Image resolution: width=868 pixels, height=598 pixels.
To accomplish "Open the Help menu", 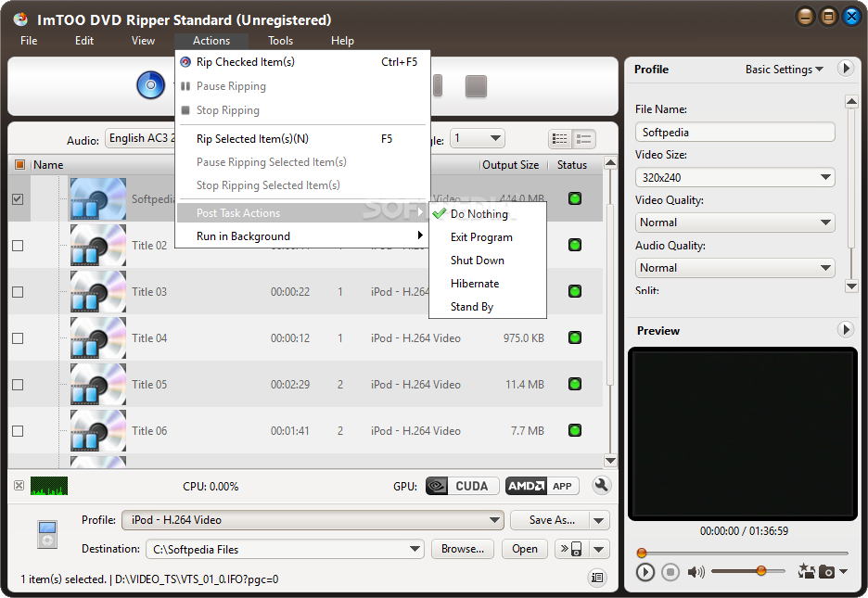I will [342, 41].
